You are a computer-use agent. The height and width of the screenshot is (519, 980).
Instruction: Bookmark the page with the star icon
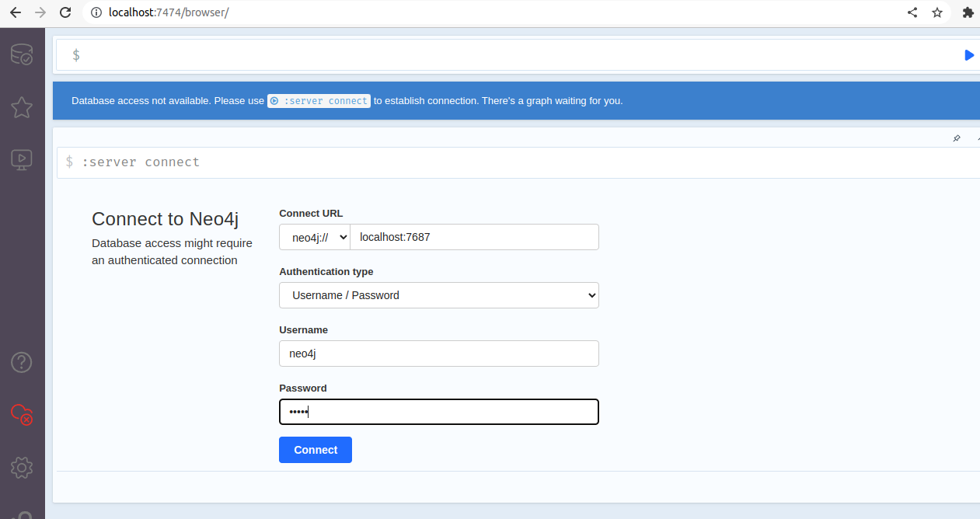937,12
